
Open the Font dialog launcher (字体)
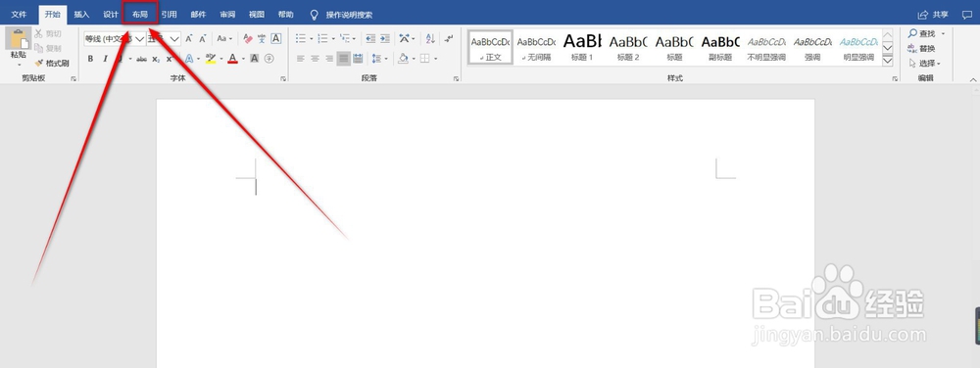tap(283, 78)
